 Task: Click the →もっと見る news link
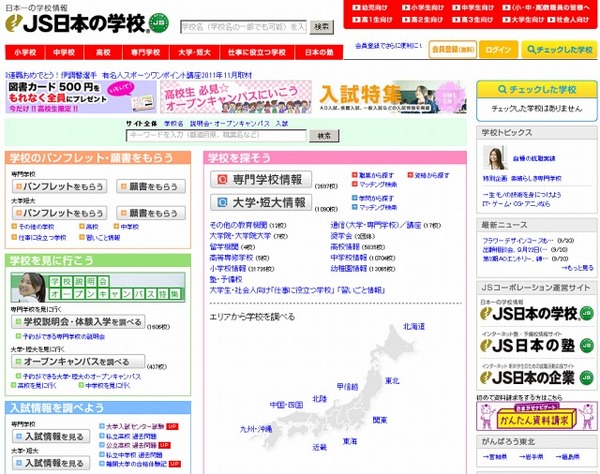[577, 268]
